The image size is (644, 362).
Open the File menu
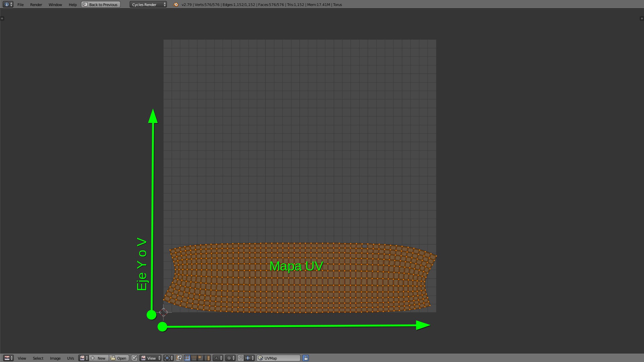tap(20, 5)
